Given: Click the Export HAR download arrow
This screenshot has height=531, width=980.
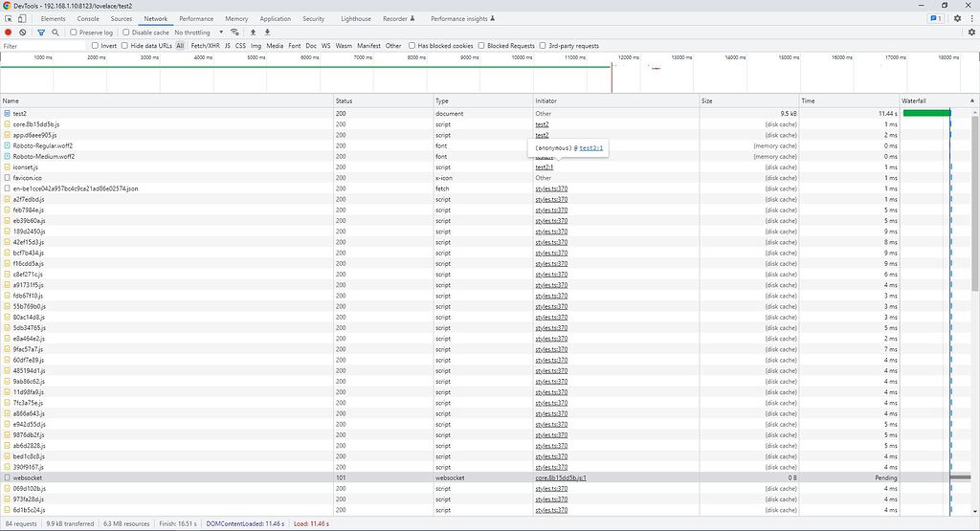Looking at the screenshot, I should [267, 33].
